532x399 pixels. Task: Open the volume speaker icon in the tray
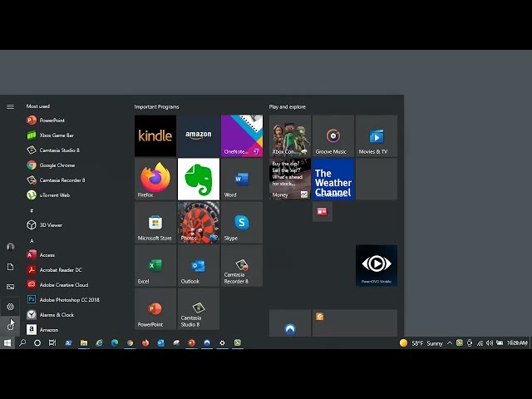coord(490,343)
